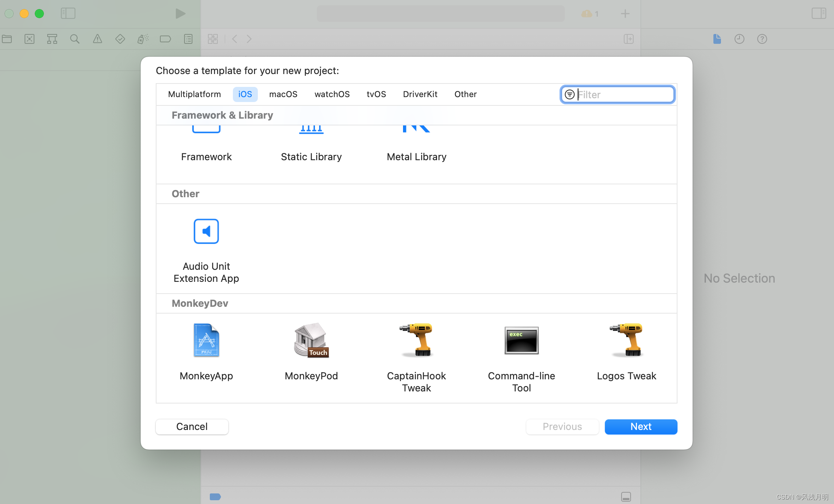The image size is (834, 504).
Task: Toggle the left navigator sidebar
Action: [x=68, y=14]
